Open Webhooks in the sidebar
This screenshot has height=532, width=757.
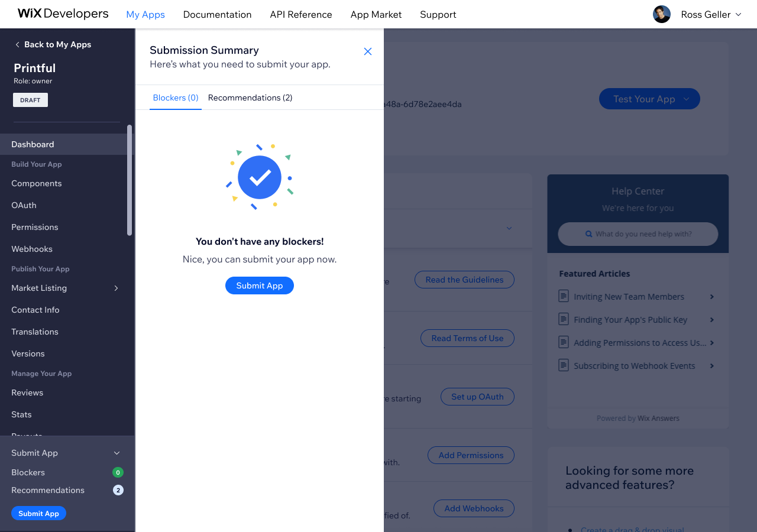click(x=32, y=249)
